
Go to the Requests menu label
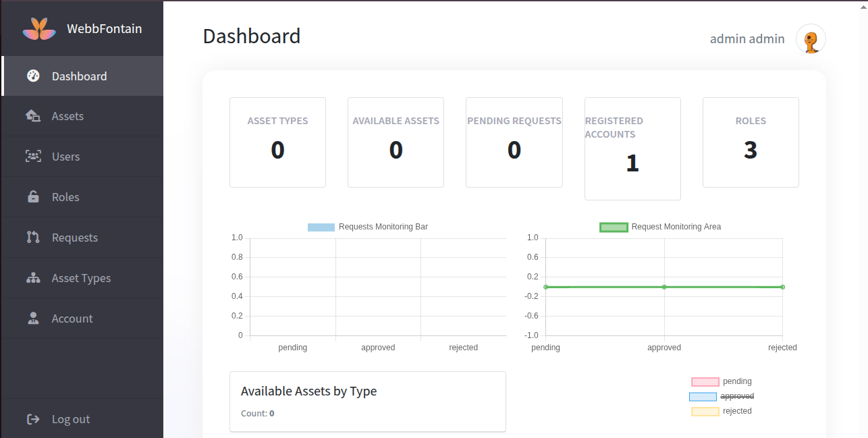(x=75, y=238)
